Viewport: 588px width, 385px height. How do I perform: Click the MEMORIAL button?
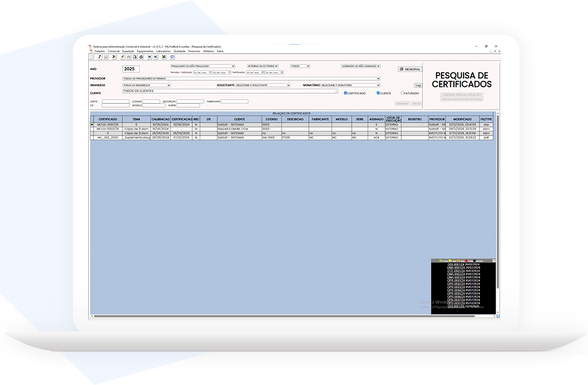(410, 69)
